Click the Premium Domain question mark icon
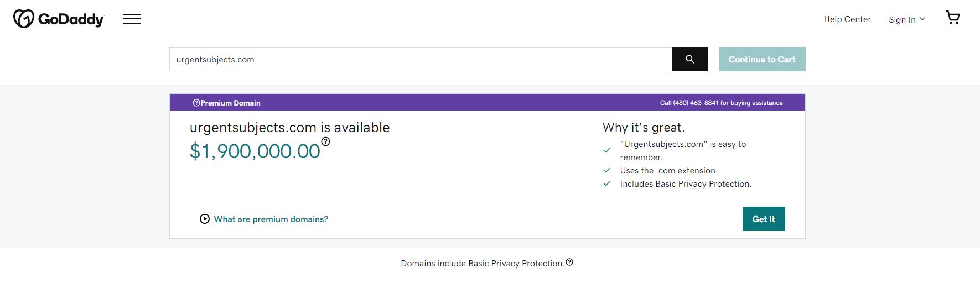 [196, 103]
